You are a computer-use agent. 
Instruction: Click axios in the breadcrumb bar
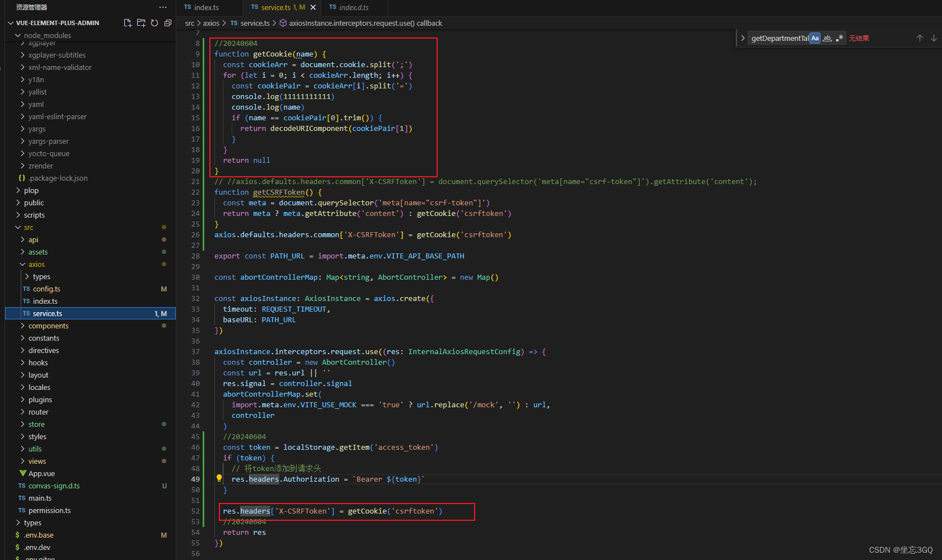(x=211, y=23)
